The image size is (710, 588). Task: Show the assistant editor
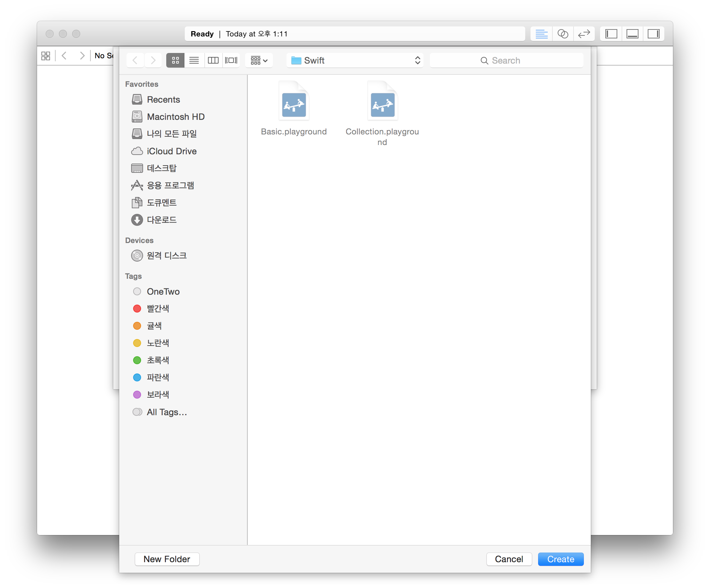(x=563, y=34)
